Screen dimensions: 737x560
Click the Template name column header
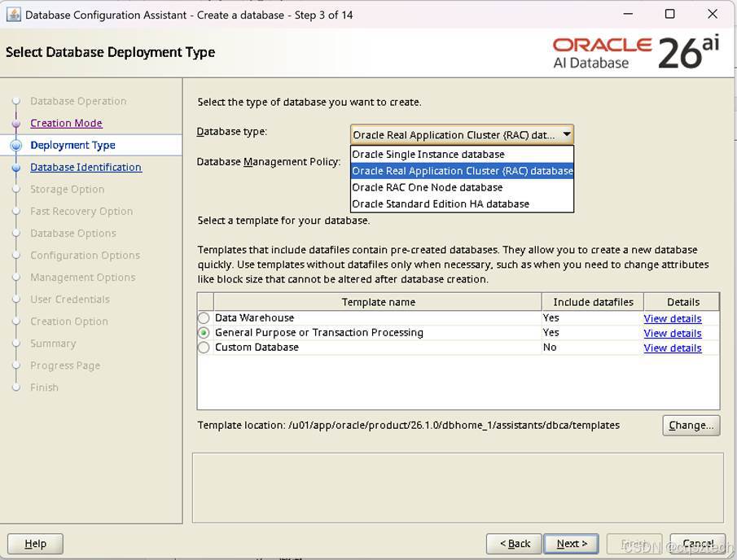click(378, 302)
